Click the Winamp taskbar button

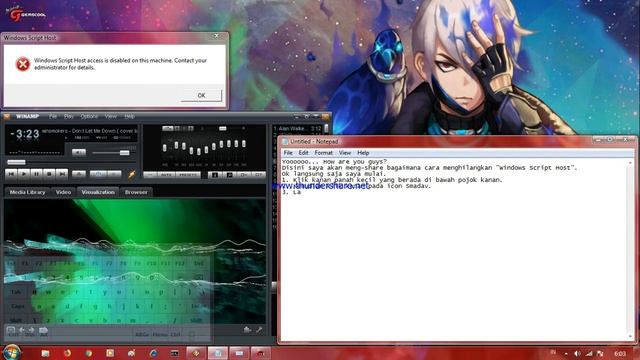point(196,353)
